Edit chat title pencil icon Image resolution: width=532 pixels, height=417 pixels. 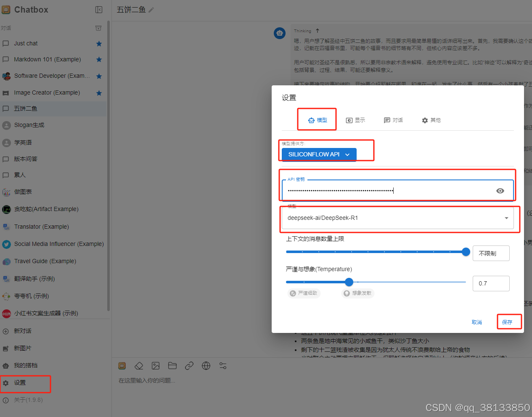click(x=151, y=10)
